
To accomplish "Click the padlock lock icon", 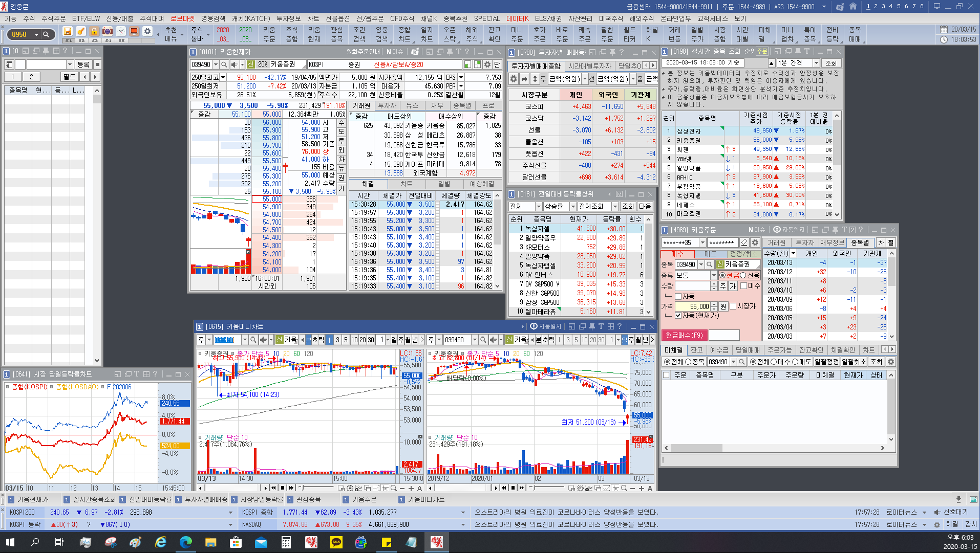I will tap(94, 31).
